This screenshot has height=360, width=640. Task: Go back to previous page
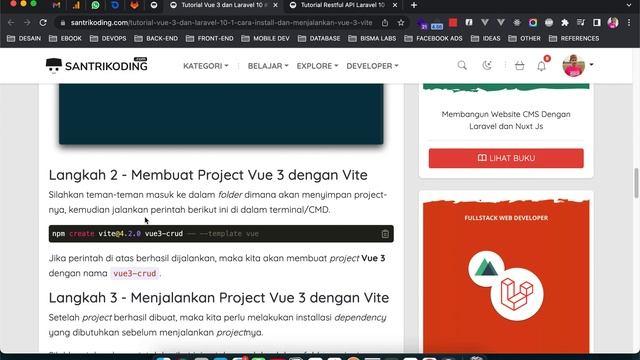[11, 23]
